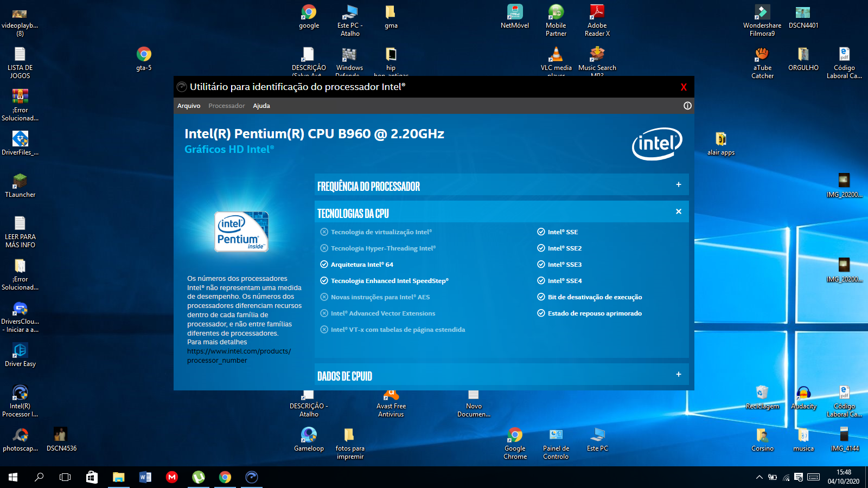Open Wondershare Filmora9 desktop icon
The width and height of the screenshot is (868, 488).
[762, 21]
